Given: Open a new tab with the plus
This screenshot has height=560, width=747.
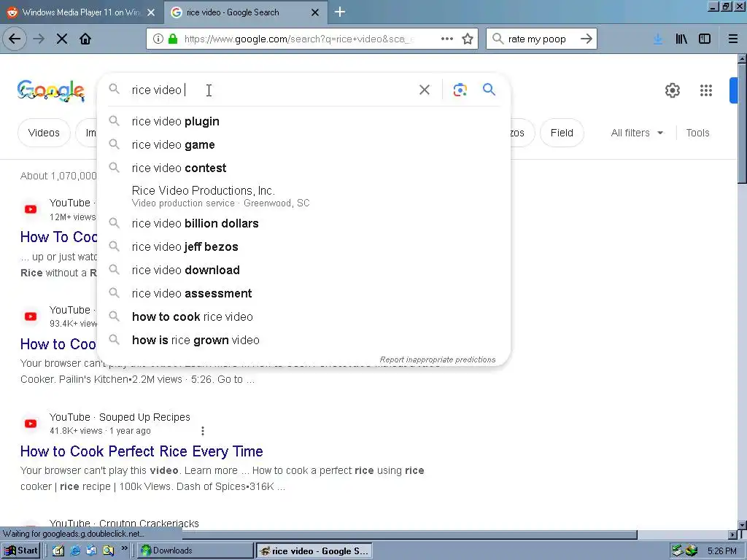Looking at the screenshot, I should [x=340, y=12].
